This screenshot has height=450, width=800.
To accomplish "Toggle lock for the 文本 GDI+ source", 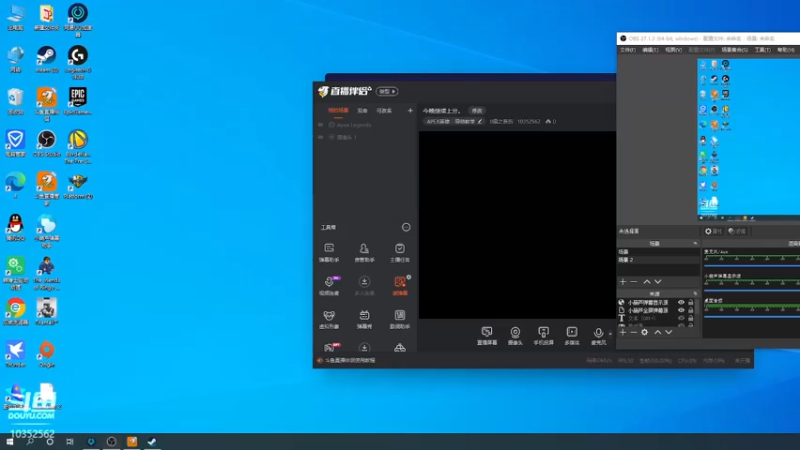I will click(691, 318).
